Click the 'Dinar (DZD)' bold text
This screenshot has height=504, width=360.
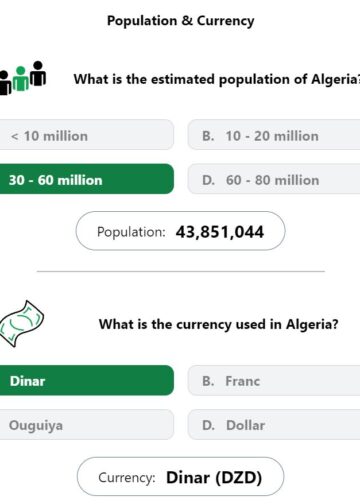coord(214,478)
